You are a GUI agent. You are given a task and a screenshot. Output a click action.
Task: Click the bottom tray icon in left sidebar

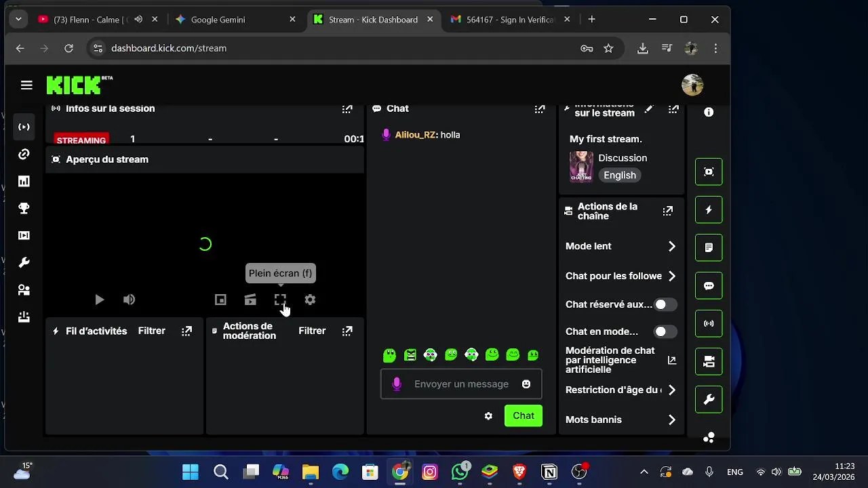tap(24, 317)
